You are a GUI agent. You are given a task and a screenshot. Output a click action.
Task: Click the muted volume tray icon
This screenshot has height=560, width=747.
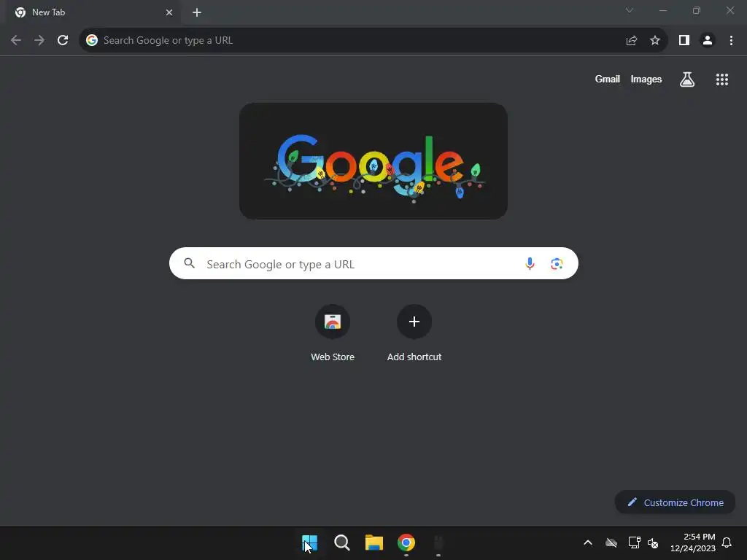pyautogui.click(x=653, y=542)
